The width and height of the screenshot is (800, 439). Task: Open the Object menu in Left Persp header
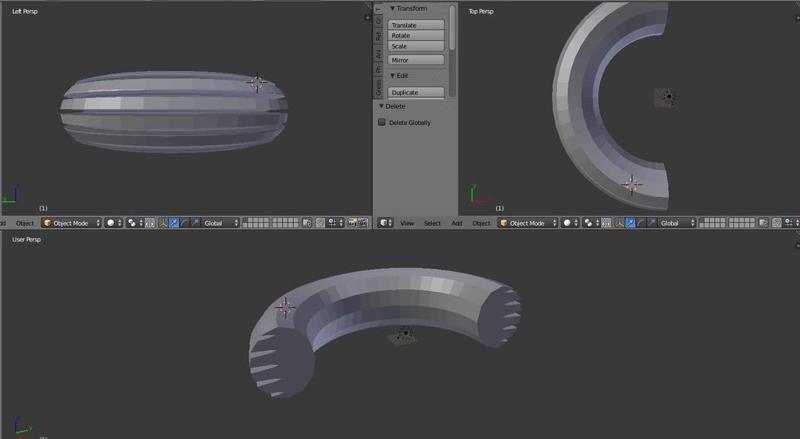tap(24, 223)
